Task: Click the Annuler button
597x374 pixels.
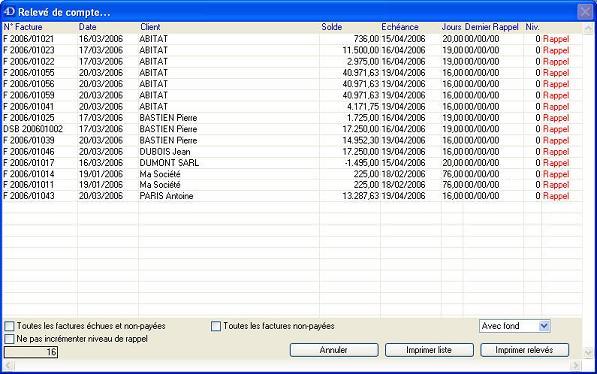Action: pos(334,350)
